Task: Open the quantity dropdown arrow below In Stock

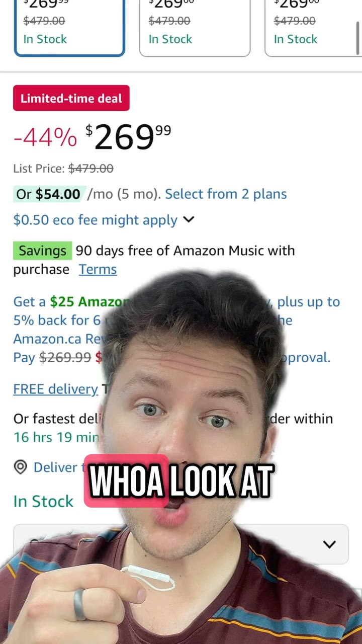Action: click(x=329, y=544)
